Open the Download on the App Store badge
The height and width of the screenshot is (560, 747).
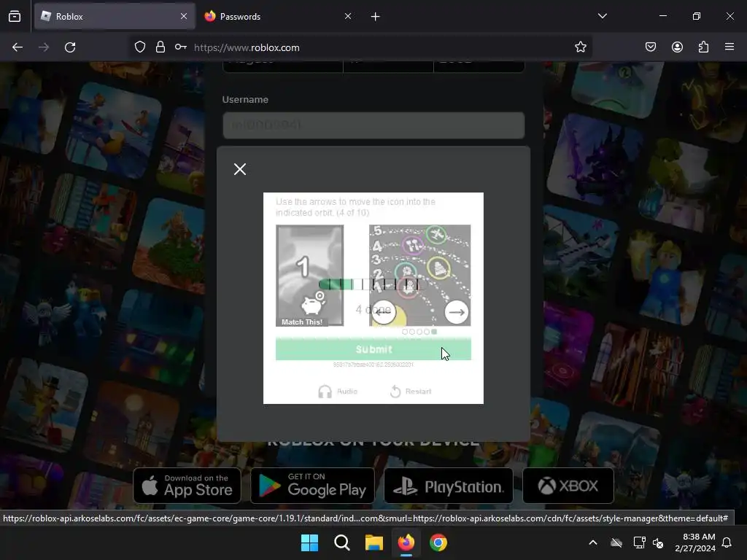point(187,485)
